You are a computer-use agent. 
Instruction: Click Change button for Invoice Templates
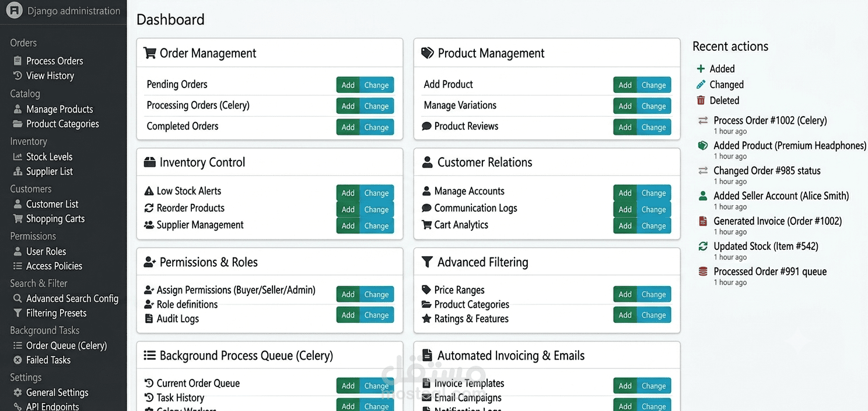pyautogui.click(x=653, y=385)
